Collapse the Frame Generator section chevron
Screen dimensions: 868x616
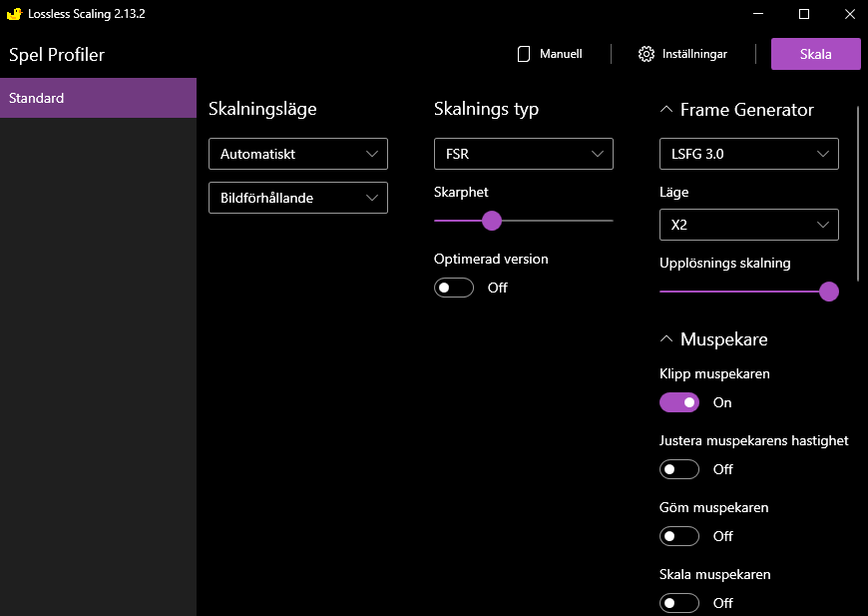666,110
